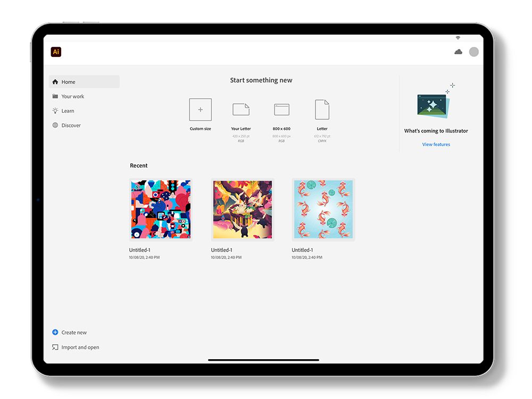Open View features link
This screenshot has width=532, height=399.
[436, 144]
